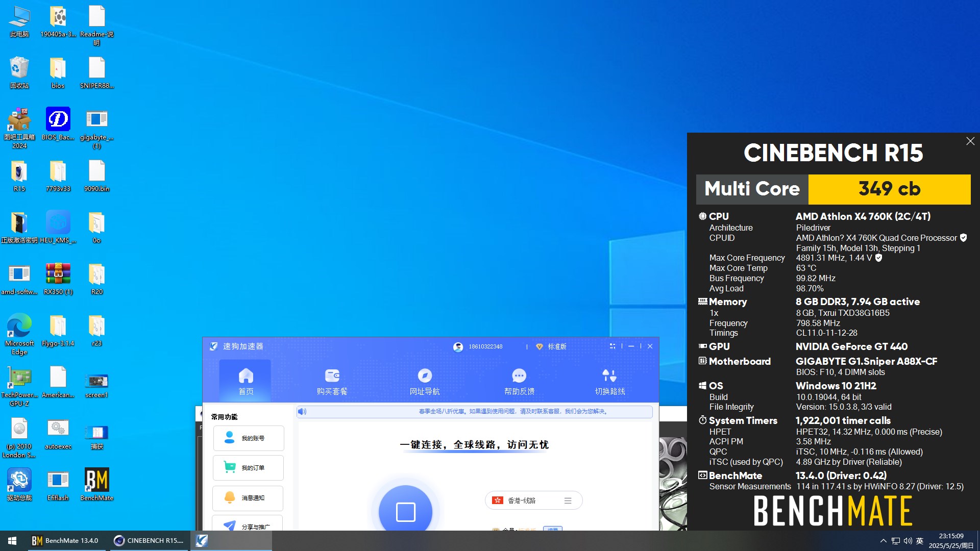Image resolution: width=980 pixels, height=551 pixels.
Task: Select the 回收站 recycle bin icon
Action: (19, 72)
